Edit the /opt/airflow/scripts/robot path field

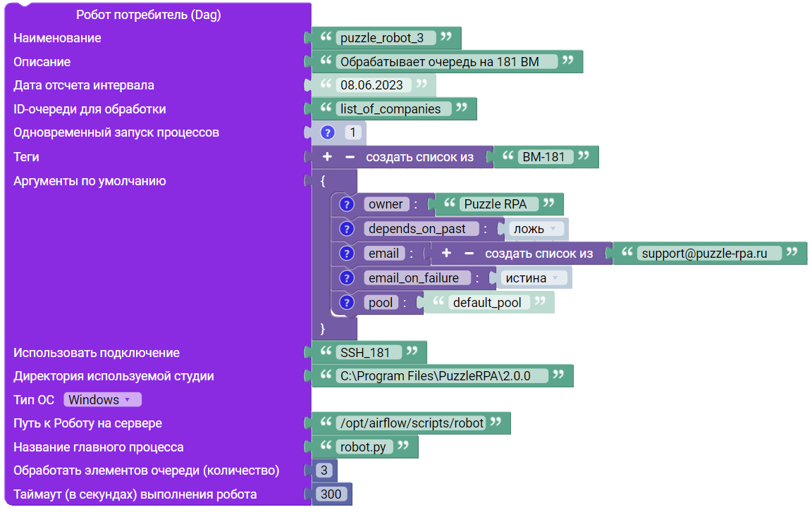click(412, 423)
